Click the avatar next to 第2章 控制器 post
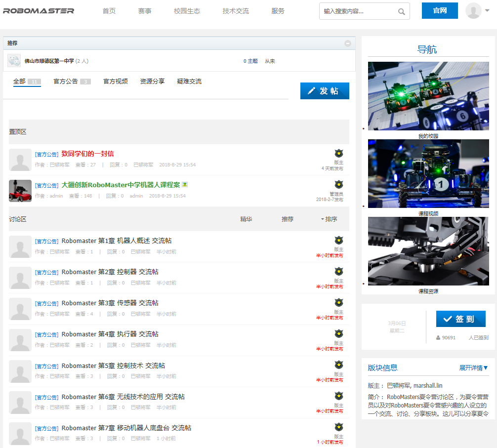 [x=20, y=278]
